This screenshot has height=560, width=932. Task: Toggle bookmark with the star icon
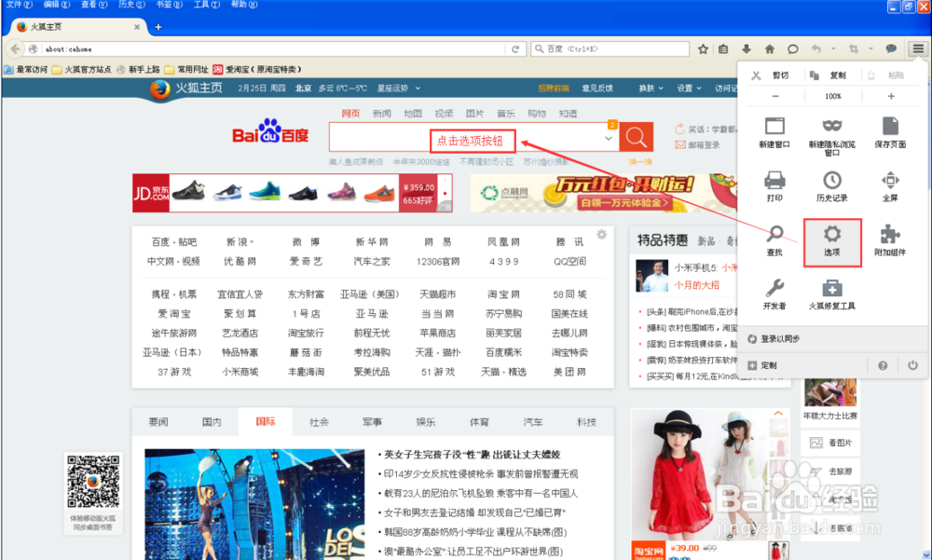pyautogui.click(x=705, y=48)
